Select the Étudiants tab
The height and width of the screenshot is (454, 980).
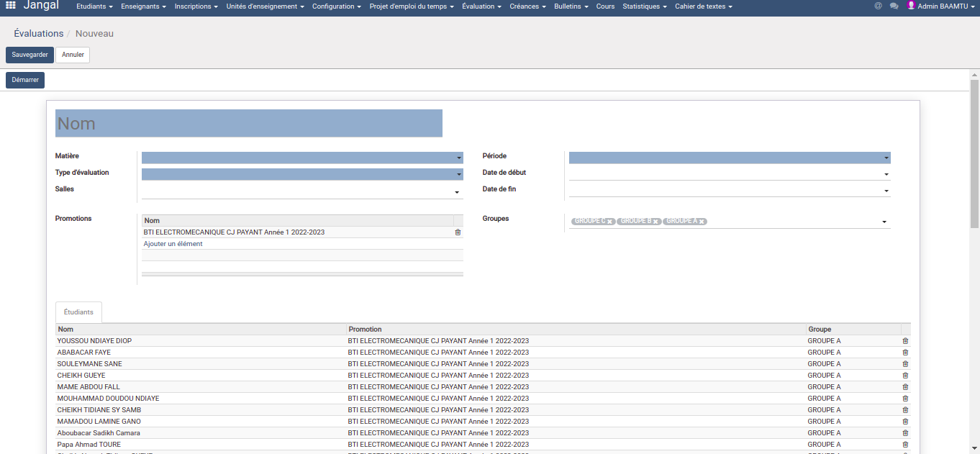[x=78, y=312]
